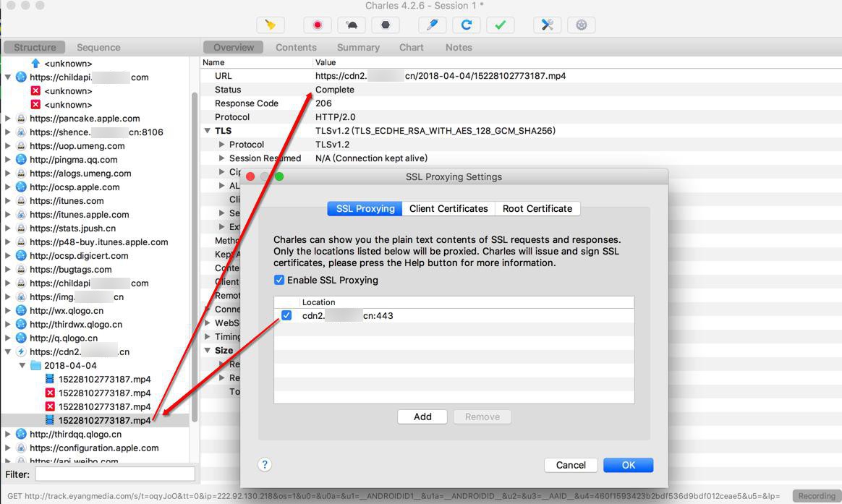The height and width of the screenshot is (504, 842).
Task: Uncheck the cdn2 location :443 checkbox
Action: 286,315
